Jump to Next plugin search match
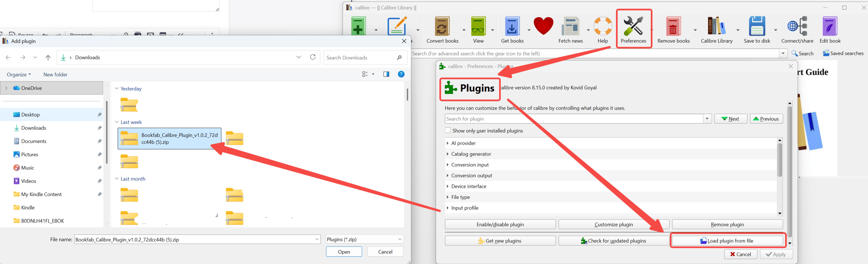868x264 pixels. coord(731,119)
